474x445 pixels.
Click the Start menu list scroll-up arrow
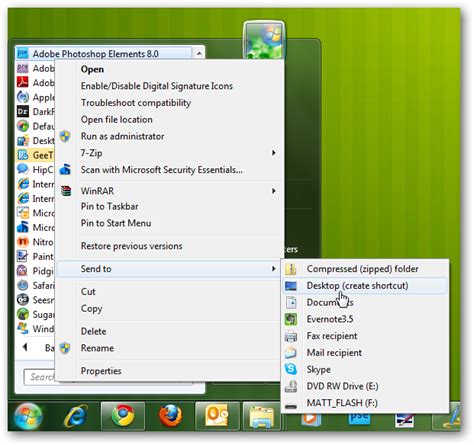pos(199,53)
